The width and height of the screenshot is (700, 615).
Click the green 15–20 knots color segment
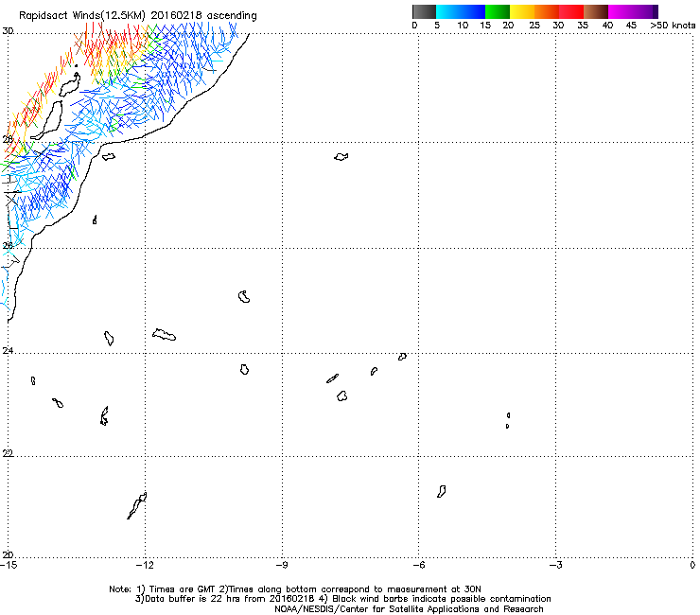498,11
